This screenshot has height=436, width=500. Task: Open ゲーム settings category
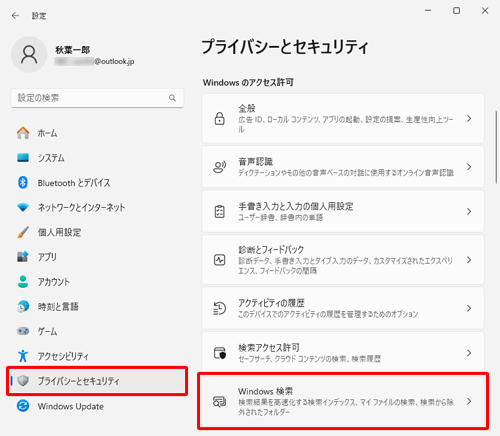coord(97,331)
